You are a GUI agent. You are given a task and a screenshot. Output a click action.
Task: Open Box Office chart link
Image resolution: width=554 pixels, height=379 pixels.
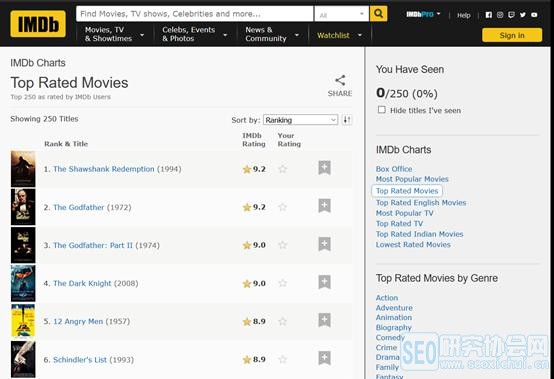click(394, 169)
